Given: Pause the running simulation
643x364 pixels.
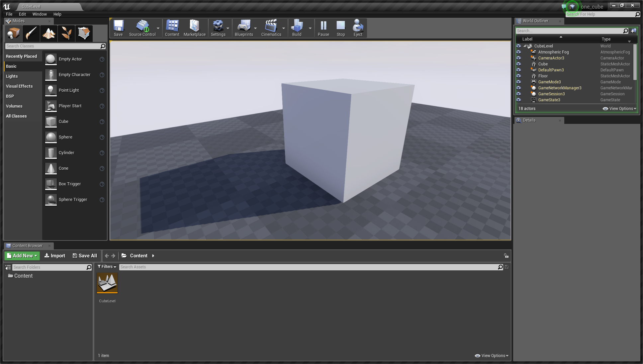Looking at the screenshot, I should pos(323,28).
